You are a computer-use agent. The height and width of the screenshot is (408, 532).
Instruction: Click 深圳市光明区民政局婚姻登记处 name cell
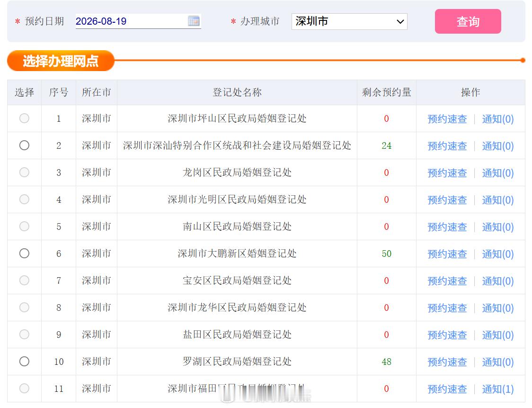click(x=237, y=199)
